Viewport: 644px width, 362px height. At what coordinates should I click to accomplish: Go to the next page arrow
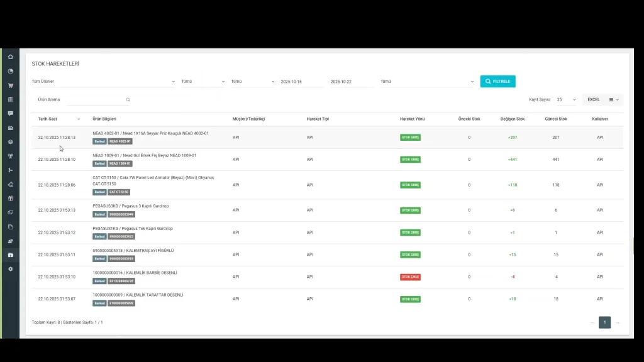click(618, 322)
